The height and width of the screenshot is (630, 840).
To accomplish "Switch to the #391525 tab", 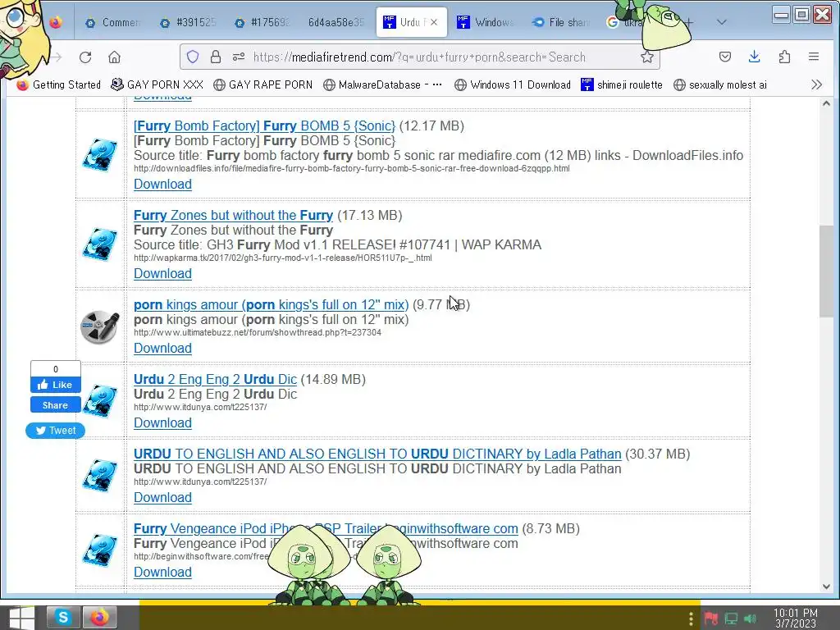I will [x=189, y=22].
